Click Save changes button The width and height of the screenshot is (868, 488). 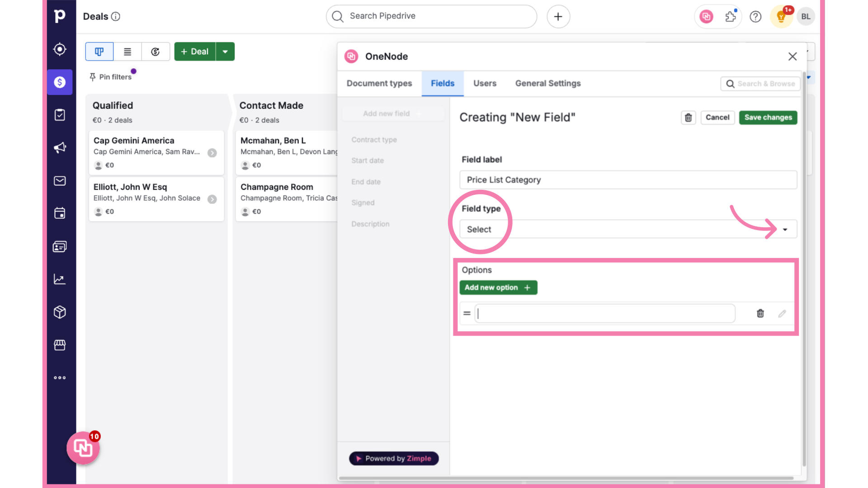coord(768,117)
